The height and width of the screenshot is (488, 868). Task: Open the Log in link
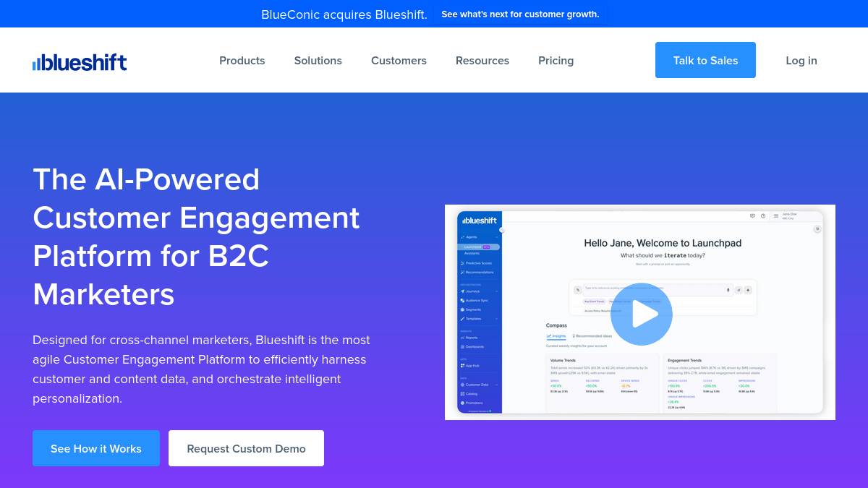(801, 61)
